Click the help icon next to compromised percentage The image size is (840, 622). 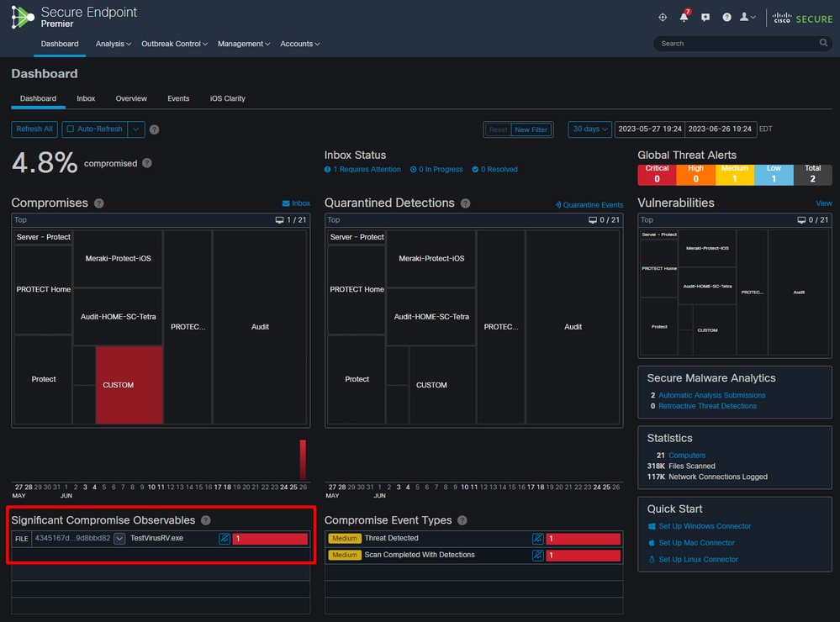pos(147,163)
